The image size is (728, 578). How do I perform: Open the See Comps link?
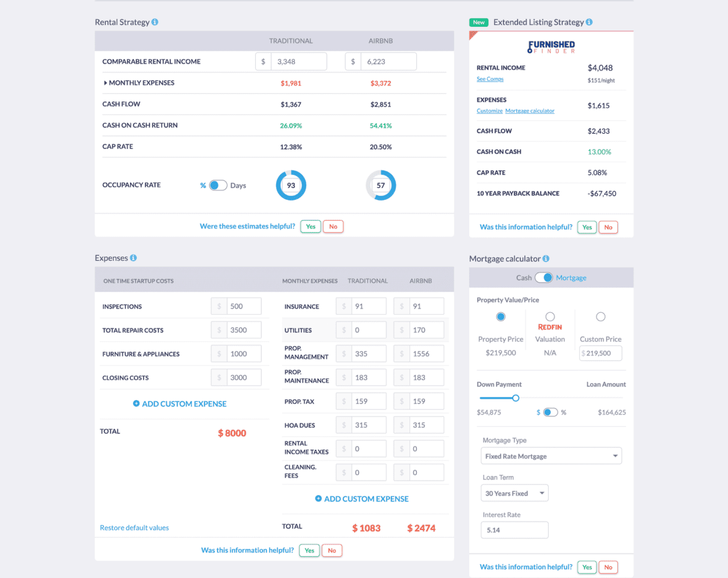pos(490,79)
